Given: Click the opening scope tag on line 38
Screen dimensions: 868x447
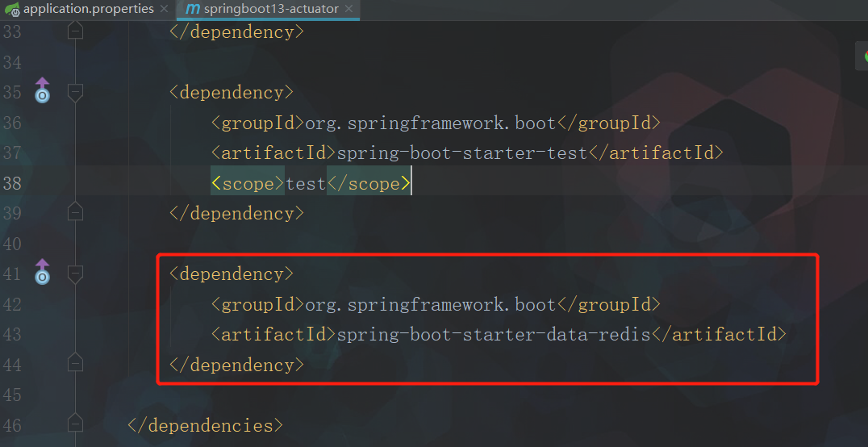Looking at the screenshot, I should point(248,183).
